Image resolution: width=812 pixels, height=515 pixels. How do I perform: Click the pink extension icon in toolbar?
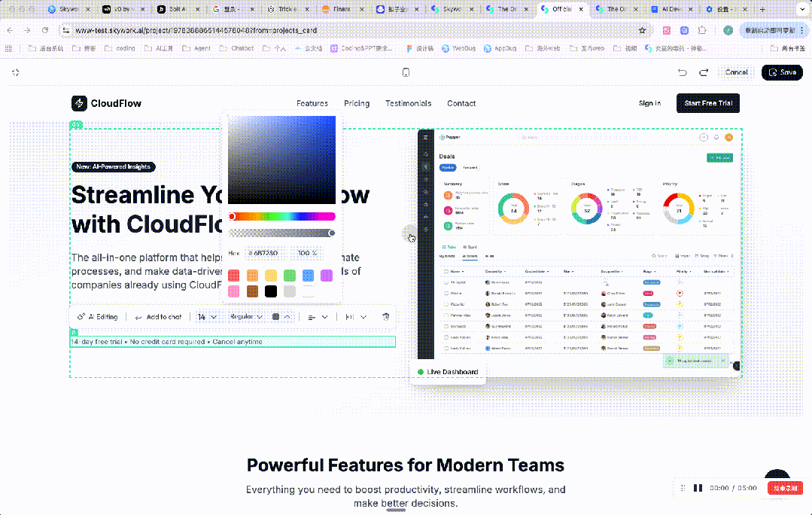(667, 31)
